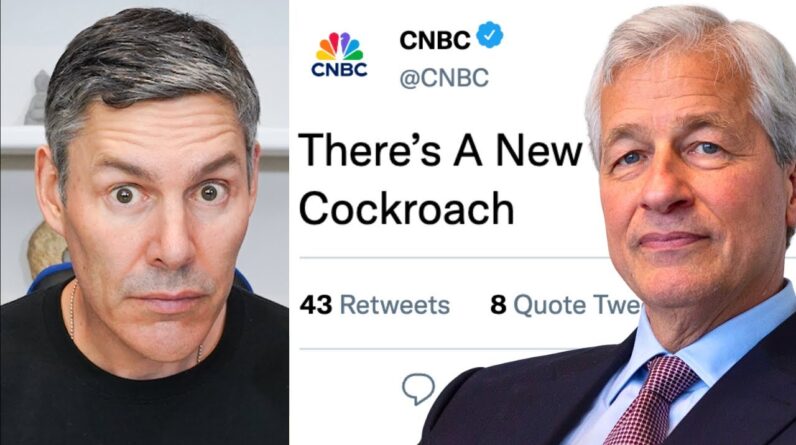Click the CNBC peacock logo avatar
796x445 pixels.
(339, 55)
